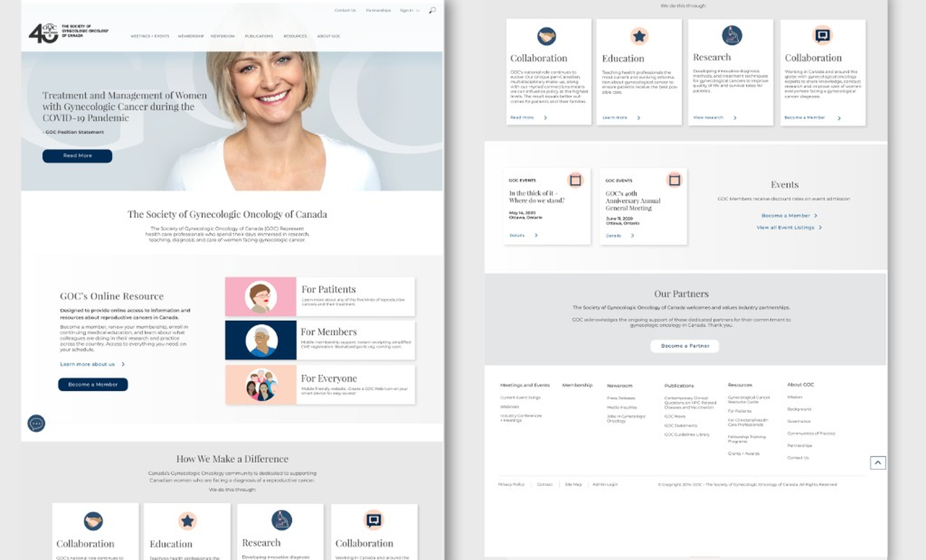926x560 pixels.
Task: Open Media Inquiries footer link
Action: (x=622, y=407)
